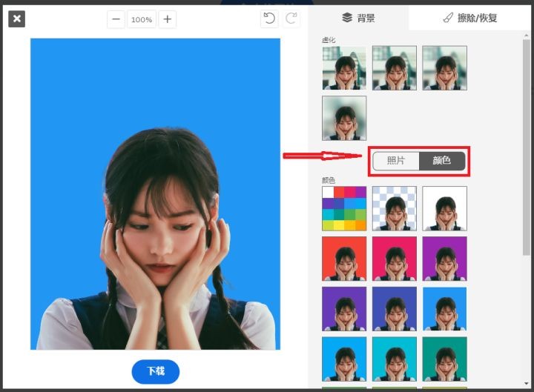Choose the white background thumbnail
Image resolution: width=534 pixels, height=392 pixels.
pyautogui.click(x=444, y=208)
